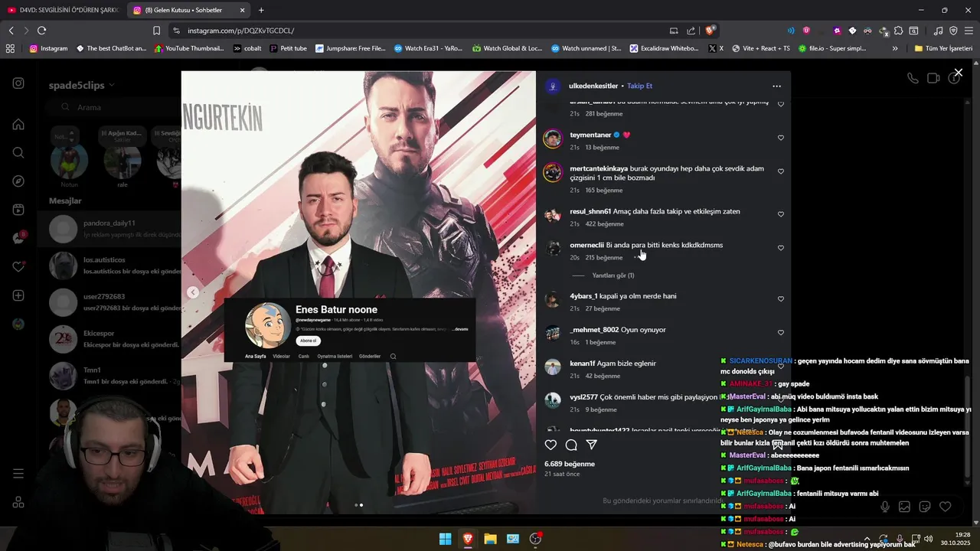The height and width of the screenshot is (551, 980).
Task: Like mertcantekinkaya's comment
Action: 781,171
